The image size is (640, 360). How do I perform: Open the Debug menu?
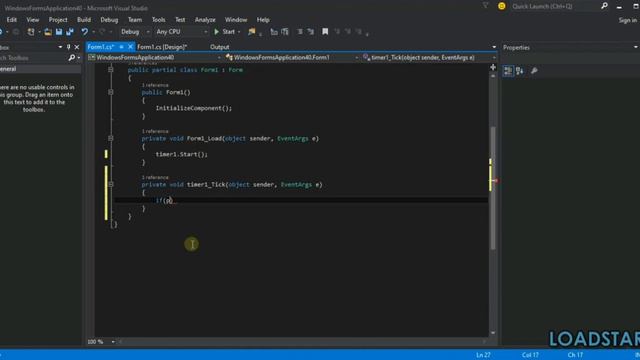coord(109,20)
